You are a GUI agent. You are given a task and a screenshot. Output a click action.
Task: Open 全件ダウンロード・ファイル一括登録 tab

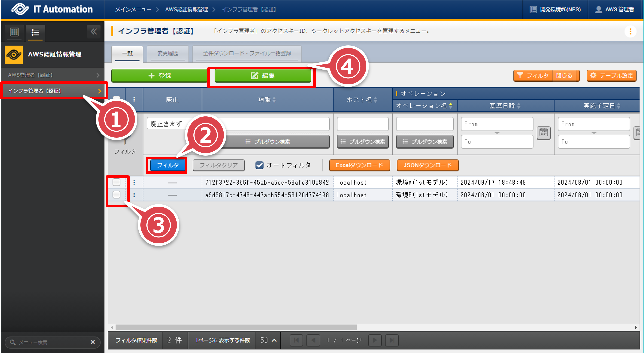[x=247, y=53]
